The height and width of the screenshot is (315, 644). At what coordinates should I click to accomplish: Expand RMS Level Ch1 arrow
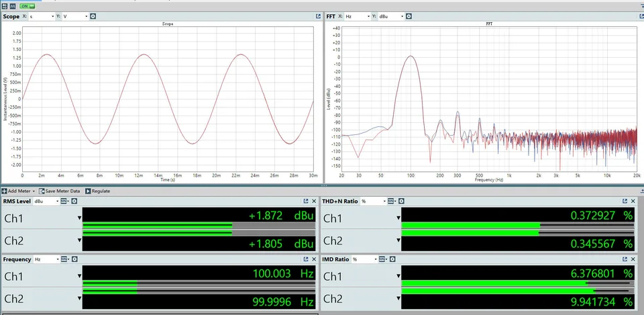coord(79,218)
